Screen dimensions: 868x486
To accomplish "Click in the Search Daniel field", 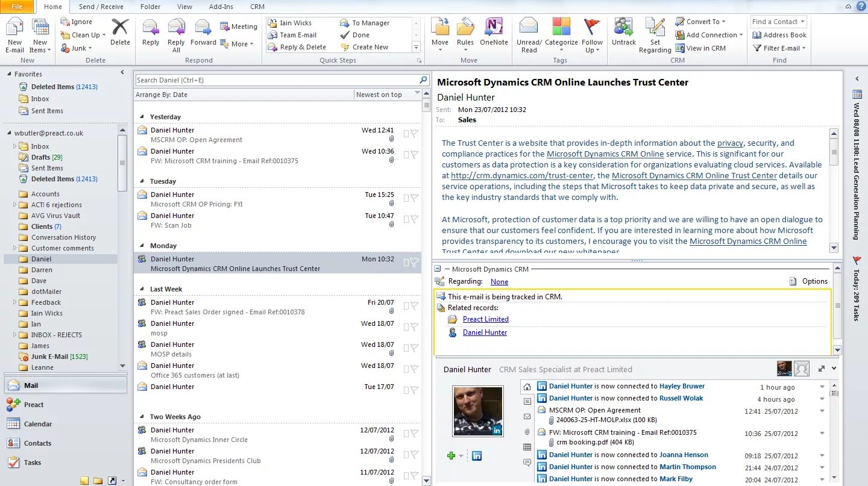I will pyautogui.click(x=277, y=79).
